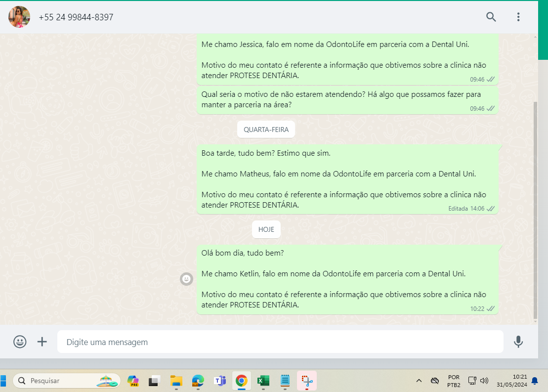
Task: Open Microsoft Edge from the taskbar
Action: click(198, 381)
